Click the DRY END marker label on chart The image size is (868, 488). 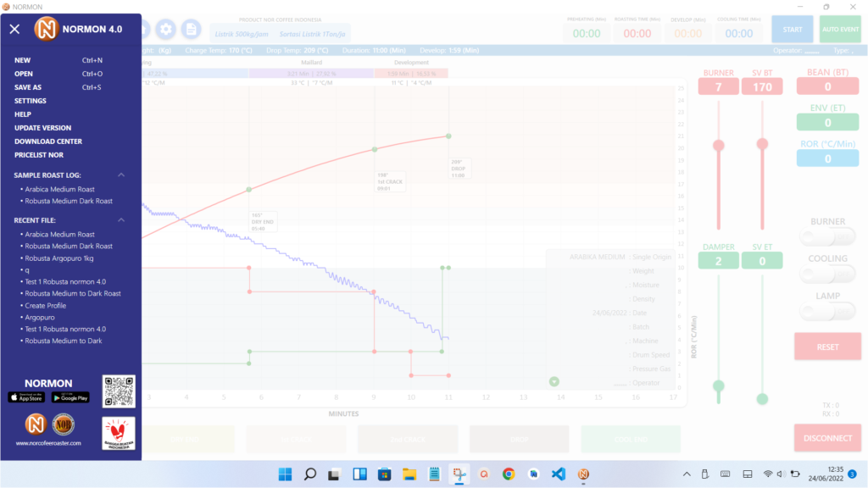pos(263,222)
